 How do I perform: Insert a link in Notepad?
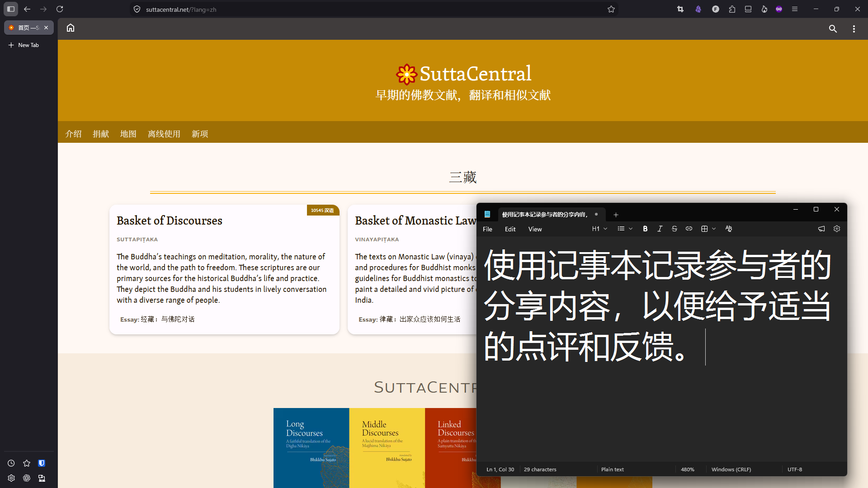[689, 229]
